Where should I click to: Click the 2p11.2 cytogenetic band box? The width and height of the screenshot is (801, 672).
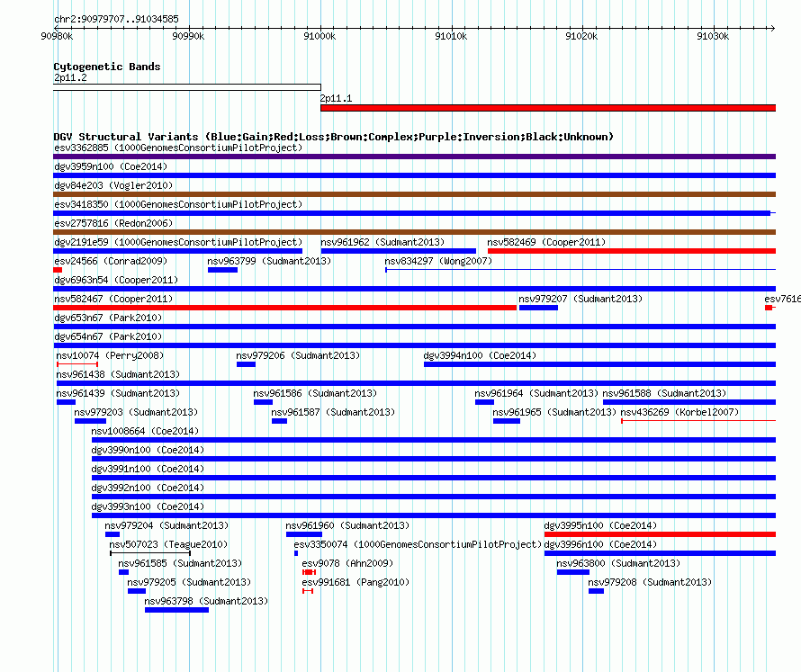point(187,87)
